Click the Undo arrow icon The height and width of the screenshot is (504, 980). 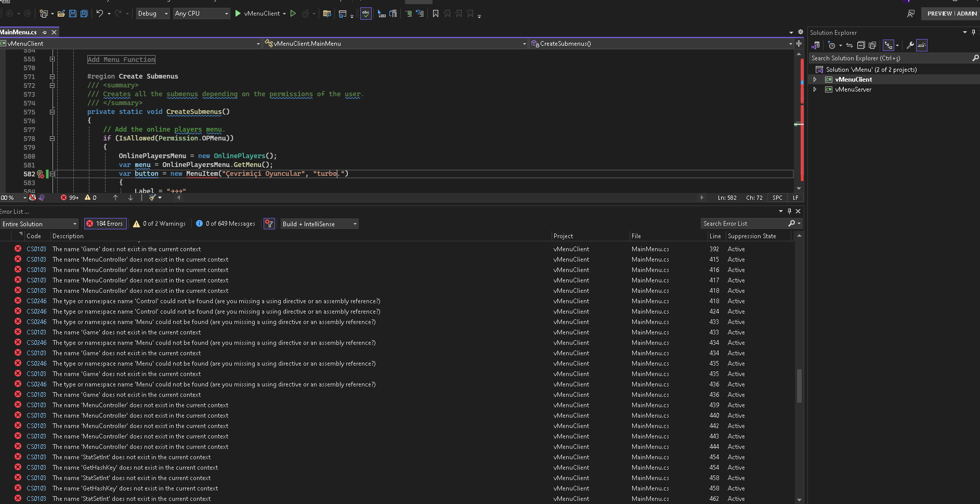point(99,14)
